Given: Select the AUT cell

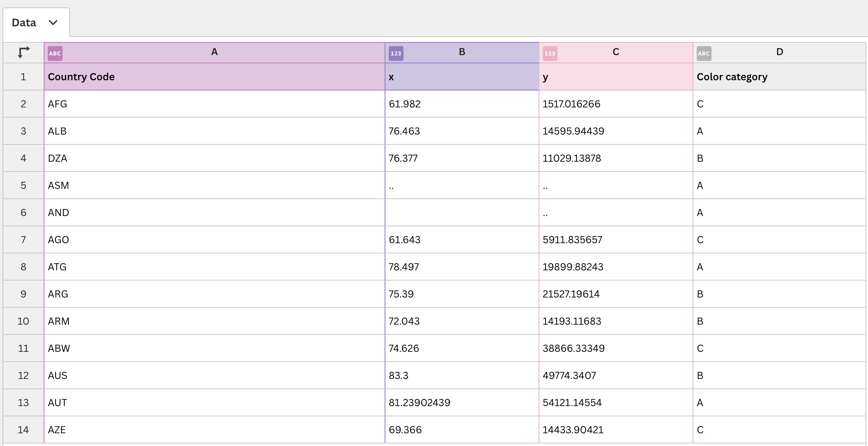Looking at the screenshot, I should point(215,403).
